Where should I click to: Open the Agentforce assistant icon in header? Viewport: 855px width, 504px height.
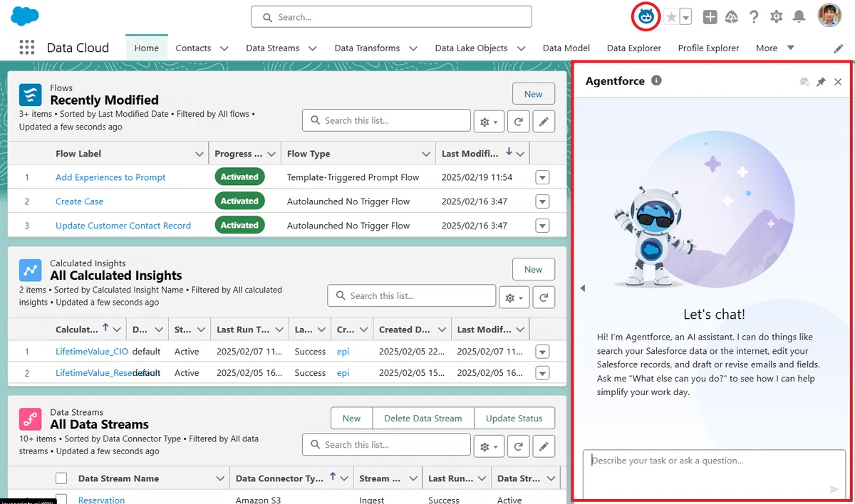646,16
